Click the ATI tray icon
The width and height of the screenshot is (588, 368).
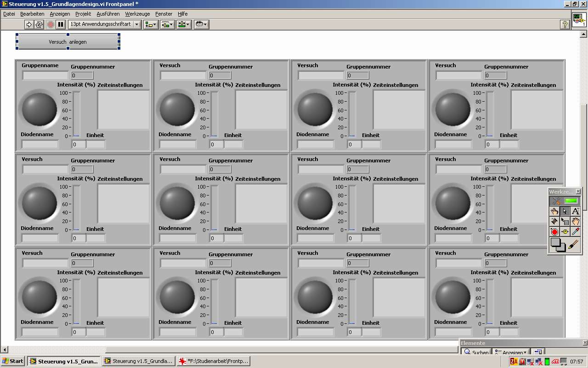point(555,362)
